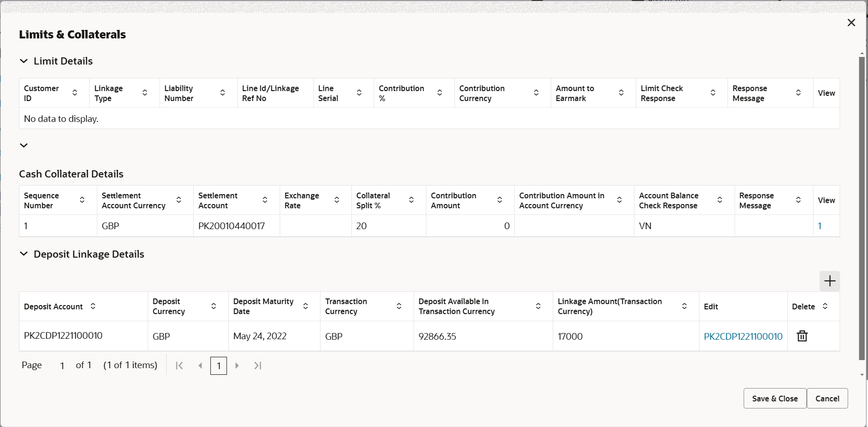Sort by Customer ID column
This screenshot has height=427, width=868.
click(x=75, y=93)
